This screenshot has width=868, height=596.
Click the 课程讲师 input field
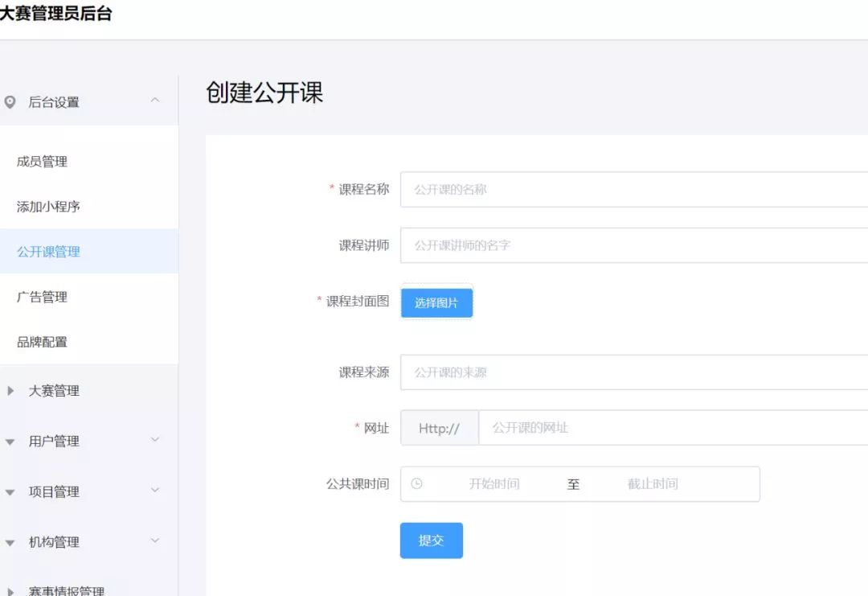563,245
